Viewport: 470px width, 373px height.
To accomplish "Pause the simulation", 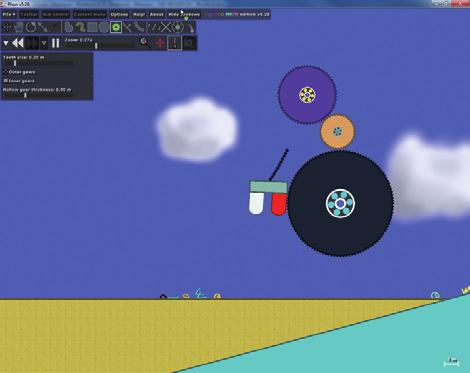I will pos(55,43).
